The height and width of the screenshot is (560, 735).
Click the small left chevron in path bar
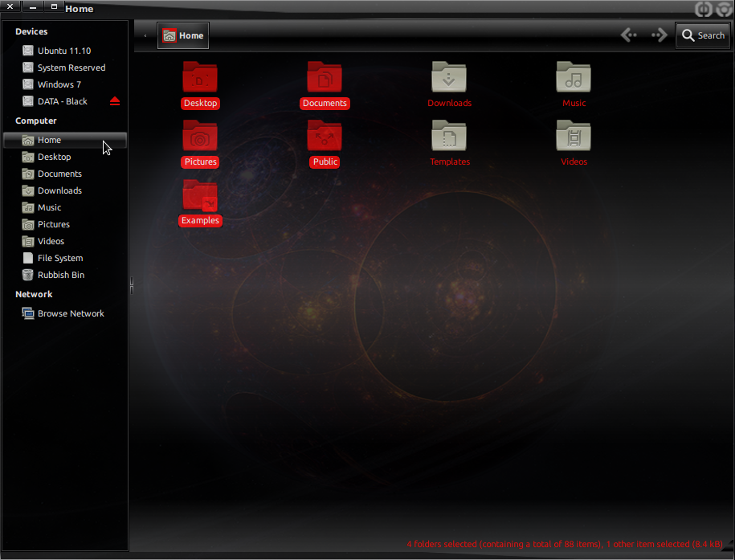click(145, 35)
